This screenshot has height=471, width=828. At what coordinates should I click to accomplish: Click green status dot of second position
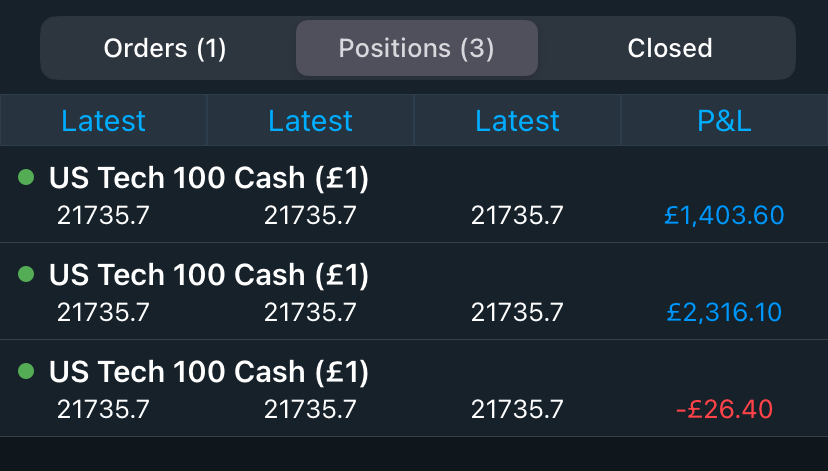26,274
